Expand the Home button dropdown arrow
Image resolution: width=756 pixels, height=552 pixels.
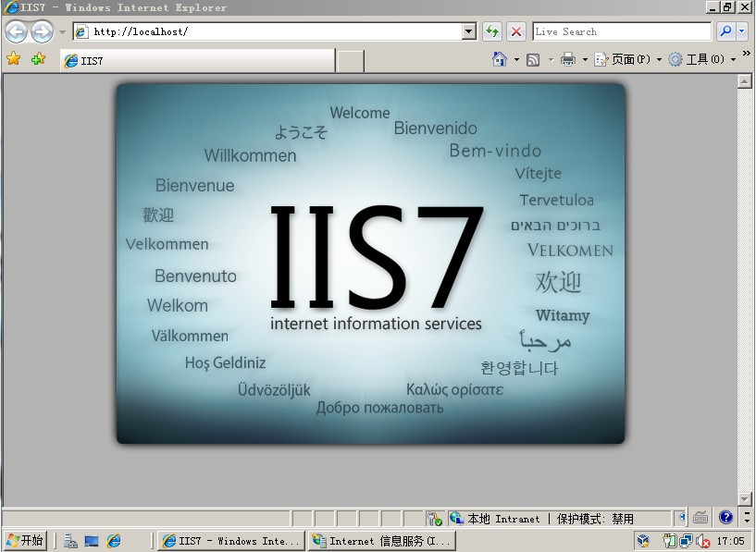tap(516, 60)
